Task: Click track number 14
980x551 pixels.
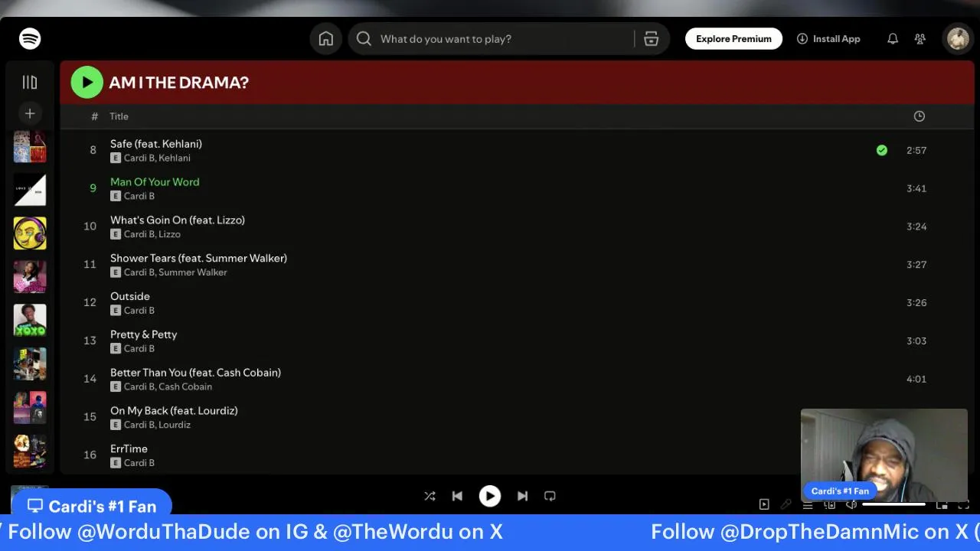Action: (x=90, y=379)
